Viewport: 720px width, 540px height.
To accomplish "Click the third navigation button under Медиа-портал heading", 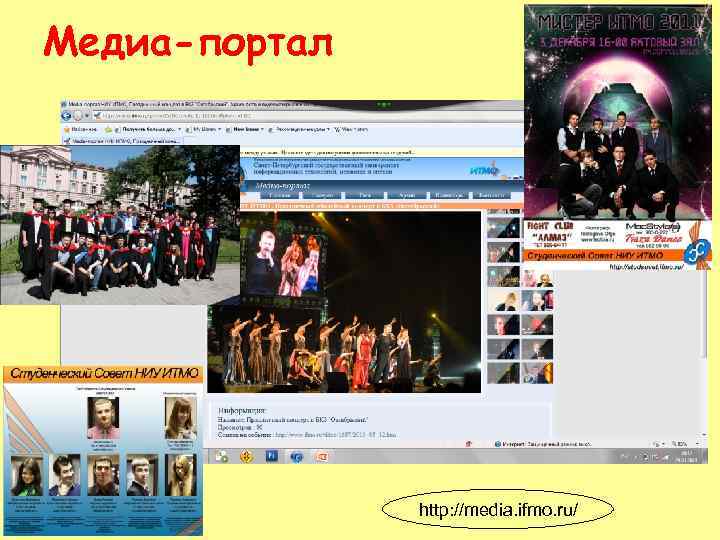I will [365, 195].
